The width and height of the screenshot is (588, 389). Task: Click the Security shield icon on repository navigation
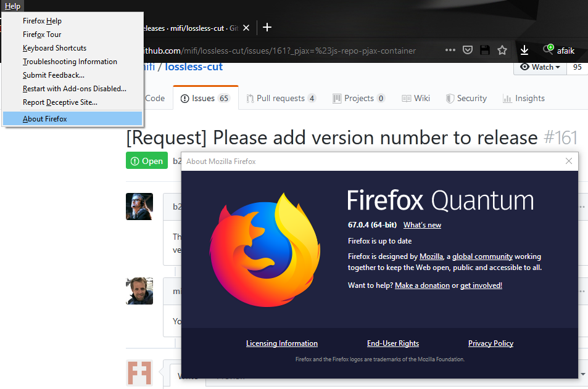click(450, 97)
